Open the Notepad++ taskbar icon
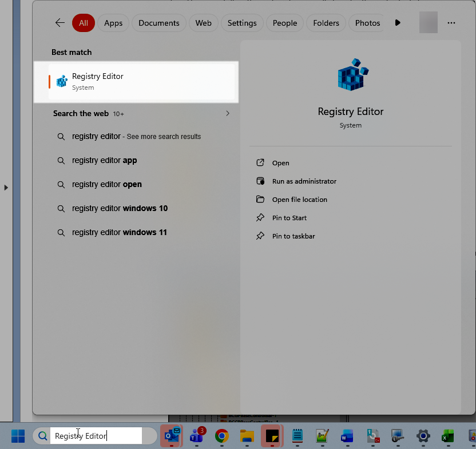Viewport: 476px width, 449px height. (x=322, y=436)
